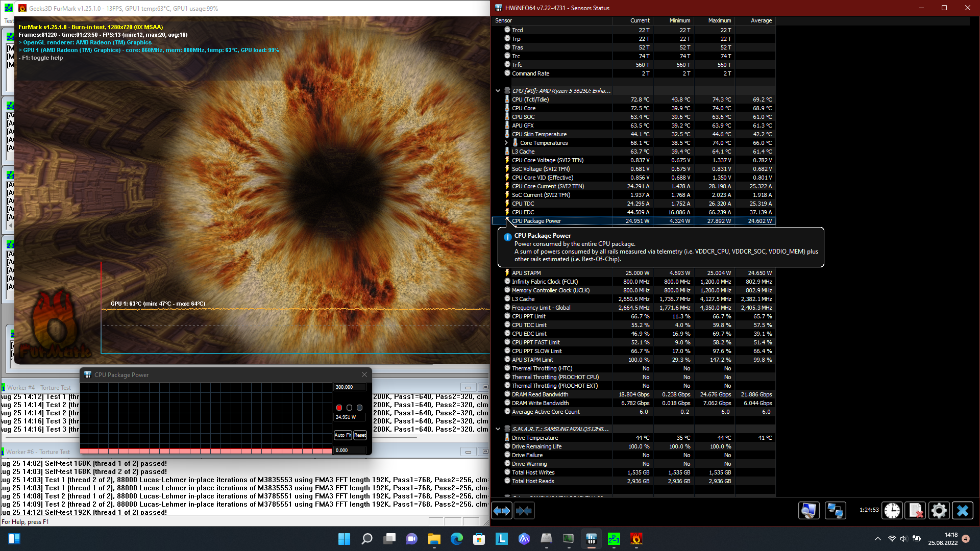Image resolution: width=980 pixels, height=551 pixels.
Task: Click the Maximum column header
Action: coord(719,20)
